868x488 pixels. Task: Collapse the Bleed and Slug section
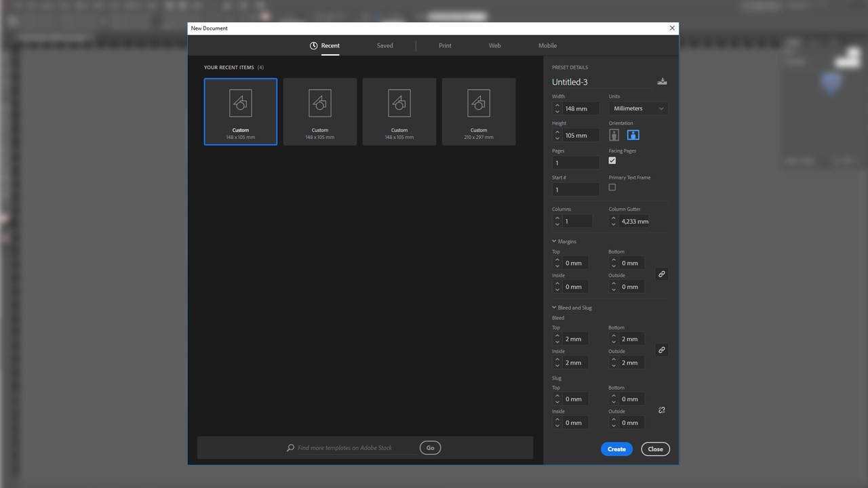[554, 308]
